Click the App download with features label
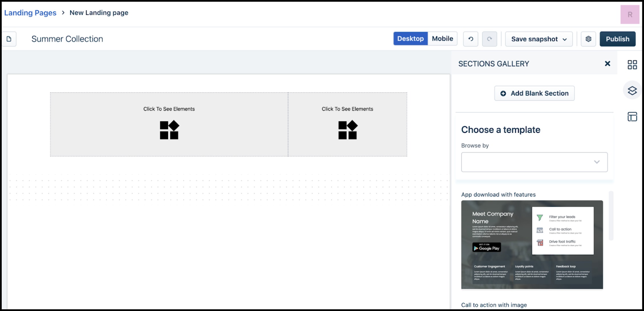 pos(499,195)
